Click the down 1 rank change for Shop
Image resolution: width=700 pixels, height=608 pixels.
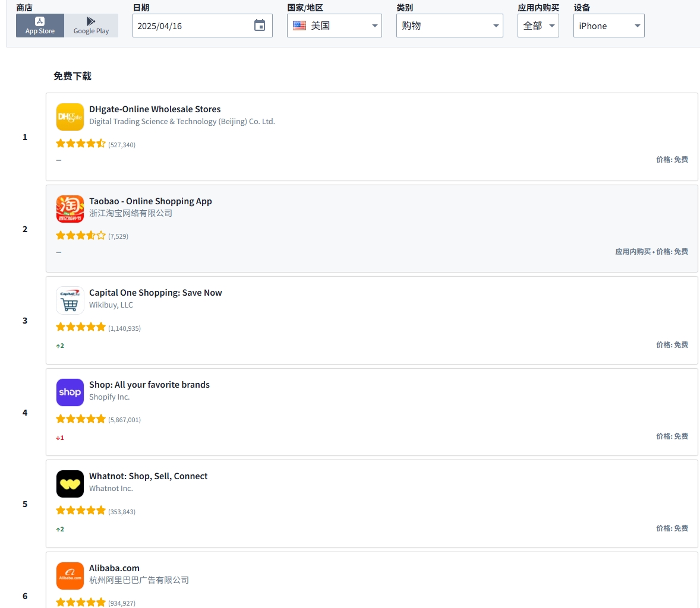[60, 438]
